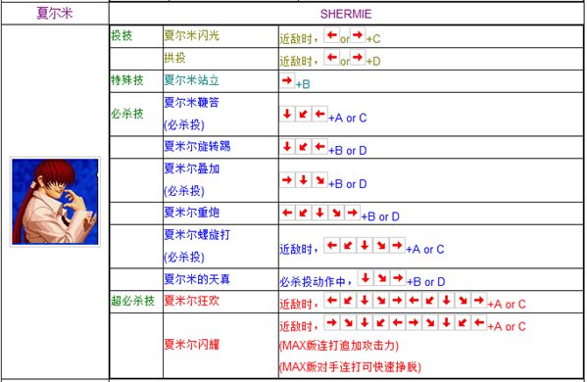Select the (必杀投) note under 夏米尔叠加
This screenshot has width=588, height=382.
point(184,191)
